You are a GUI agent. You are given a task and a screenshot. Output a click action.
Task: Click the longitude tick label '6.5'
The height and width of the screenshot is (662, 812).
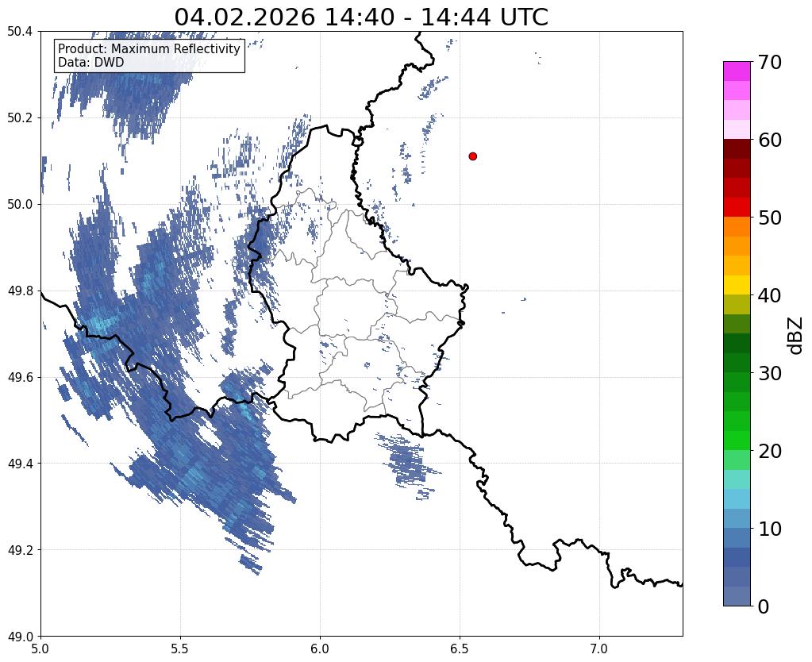460,649
